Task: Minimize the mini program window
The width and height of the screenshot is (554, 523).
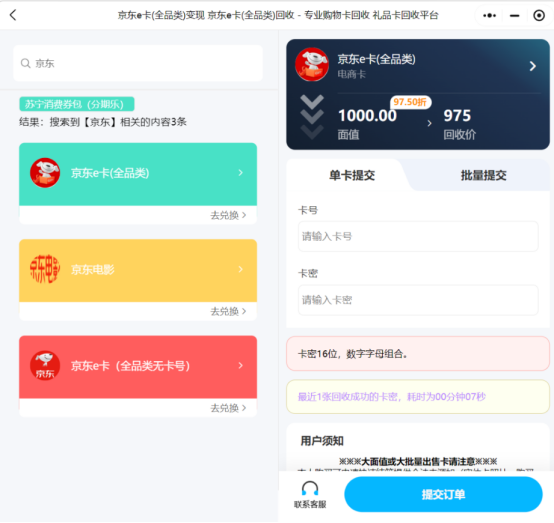Action: 514,16
